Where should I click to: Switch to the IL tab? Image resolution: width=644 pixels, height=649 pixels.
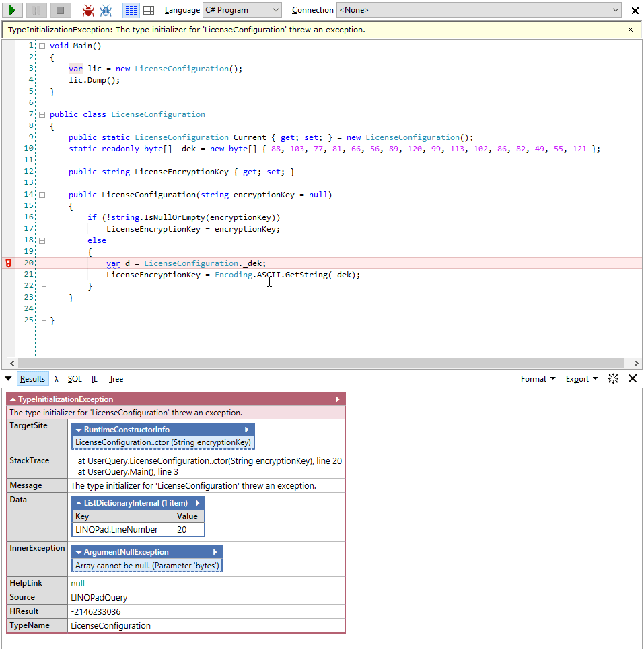[94, 379]
